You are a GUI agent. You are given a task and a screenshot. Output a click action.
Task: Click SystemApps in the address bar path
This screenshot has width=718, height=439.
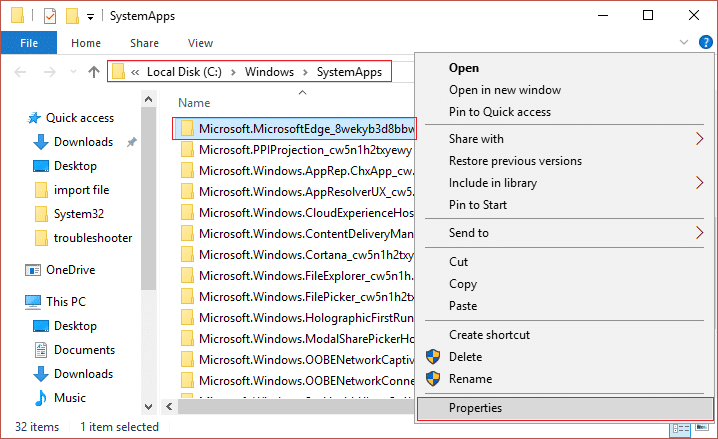pyautogui.click(x=349, y=72)
